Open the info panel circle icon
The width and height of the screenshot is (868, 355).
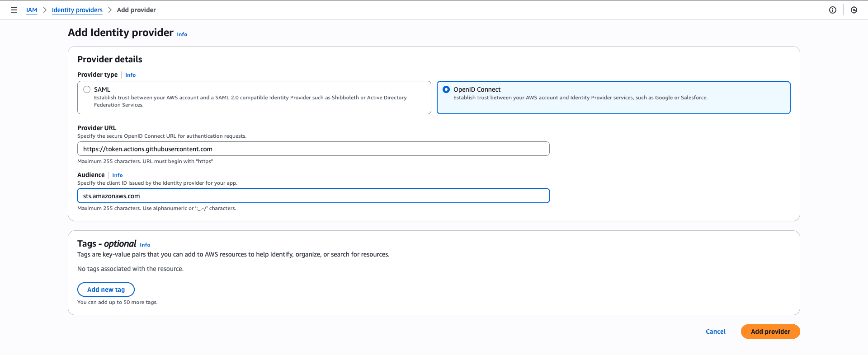pyautogui.click(x=833, y=10)
